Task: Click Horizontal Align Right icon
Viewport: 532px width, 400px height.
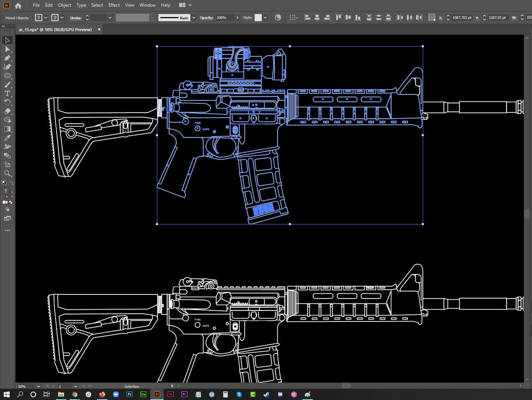Action: (x=327, y=17)
